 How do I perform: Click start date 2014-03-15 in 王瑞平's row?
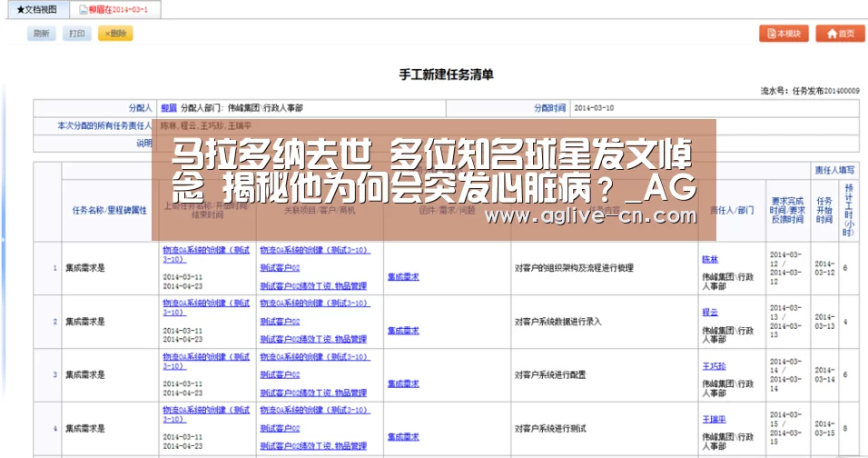824,428
